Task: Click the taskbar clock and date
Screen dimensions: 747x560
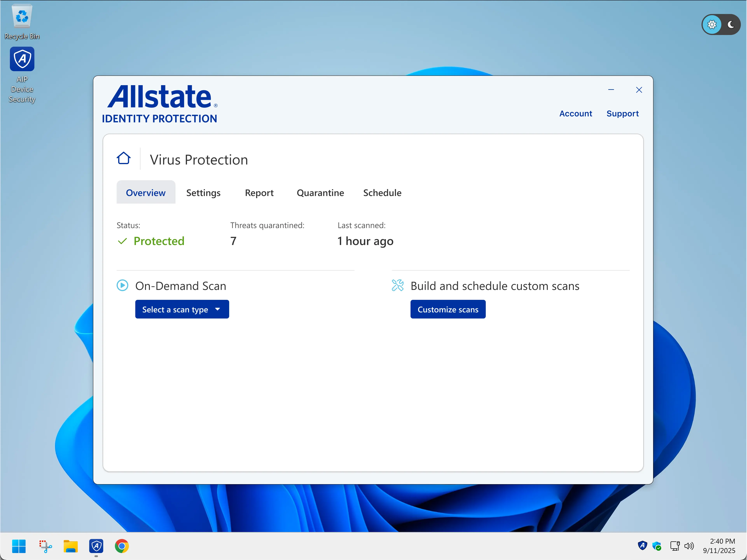Action: (x=719, y=546)
